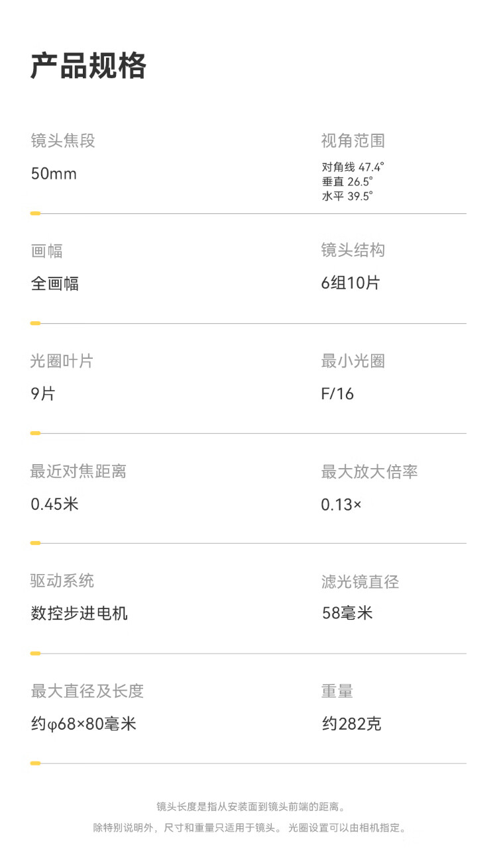
Task: Click the 水平 39.5° text
Action: (347, 196)
